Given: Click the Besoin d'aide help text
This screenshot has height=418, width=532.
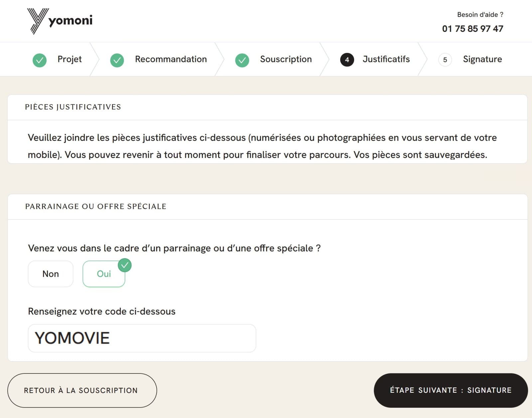Looking at the screenshot, I should click(x=480, y=14).
